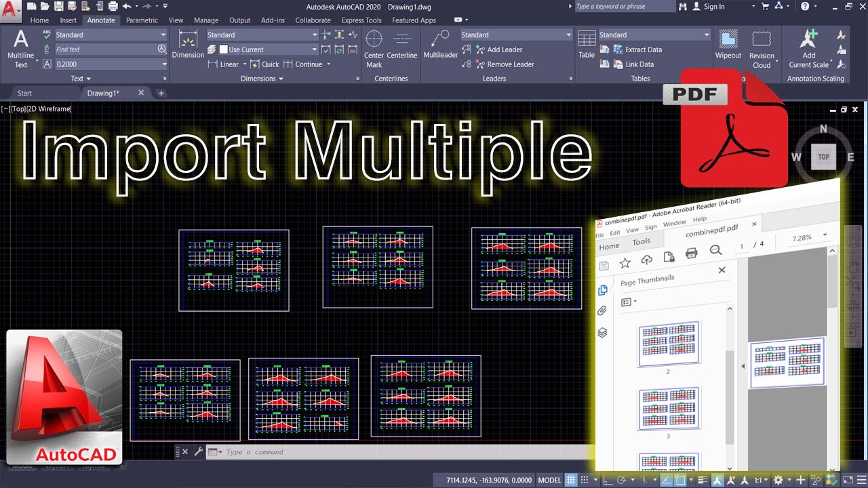Expand the Dimensions panel
868x488 pixels.
(263, 79)
